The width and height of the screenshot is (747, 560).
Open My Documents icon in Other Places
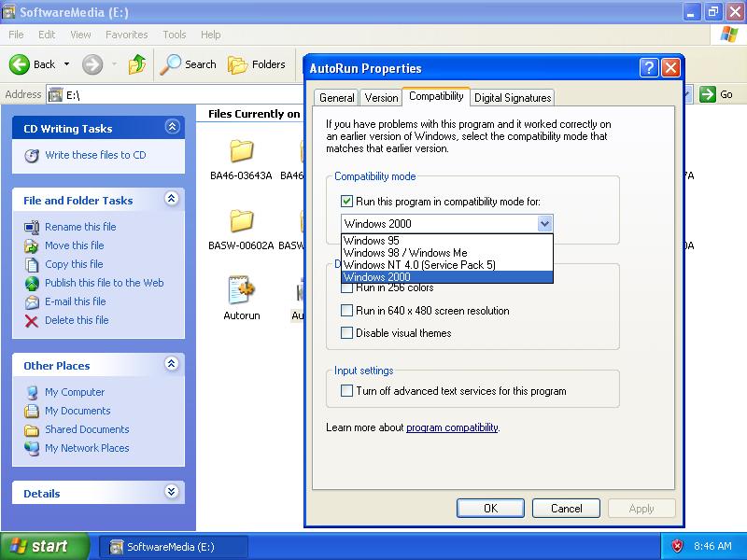click(x=32, y=411)
